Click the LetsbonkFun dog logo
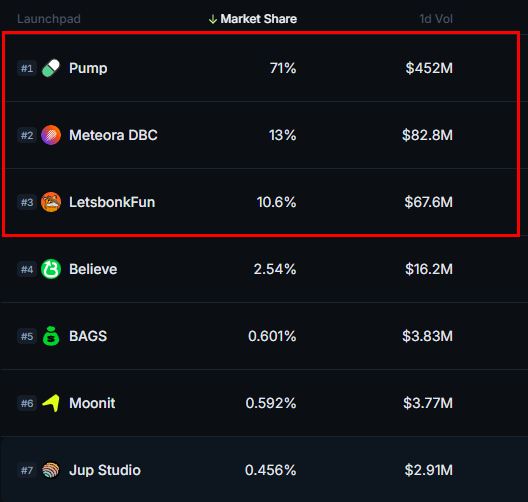Screen dimensions: 528x502 pyautogui.click(x=51, y=202)
